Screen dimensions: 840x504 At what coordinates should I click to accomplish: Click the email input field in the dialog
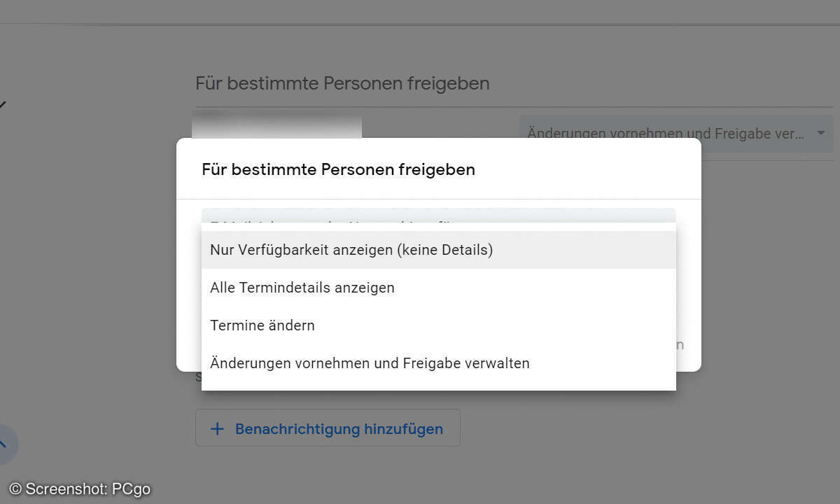click(x=438, y=216)
